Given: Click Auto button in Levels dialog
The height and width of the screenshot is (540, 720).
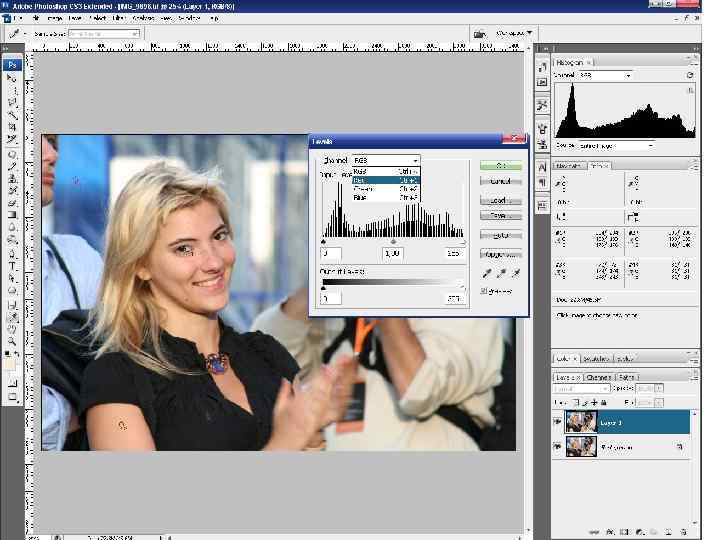Looking at the screenshot, I should tap(501, 235).
